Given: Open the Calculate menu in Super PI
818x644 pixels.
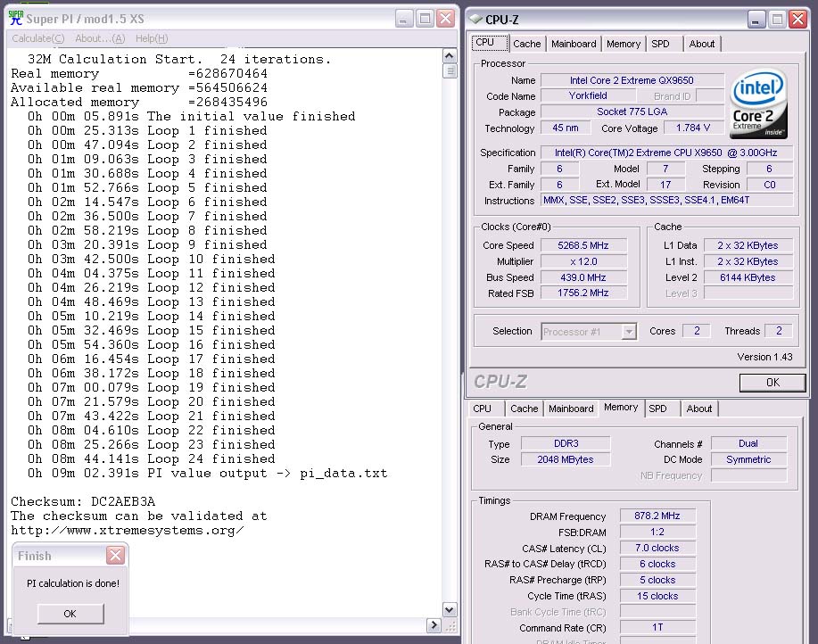Looking at the screenshot, I should [x=38, y=38].
